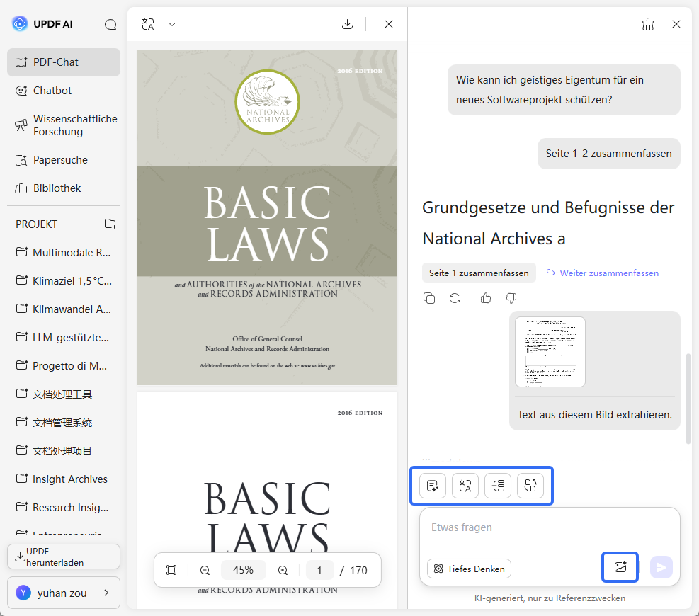The width and height of the screenshot is (699, 616).
Task: Click the chat panel scrollbar
Action: pyautogui.click(x=688, y=399)
